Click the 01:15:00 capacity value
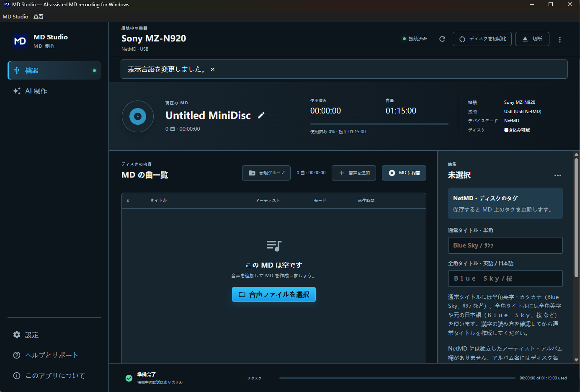This screenshot has width=580, height=392. (x=401, y=111)
